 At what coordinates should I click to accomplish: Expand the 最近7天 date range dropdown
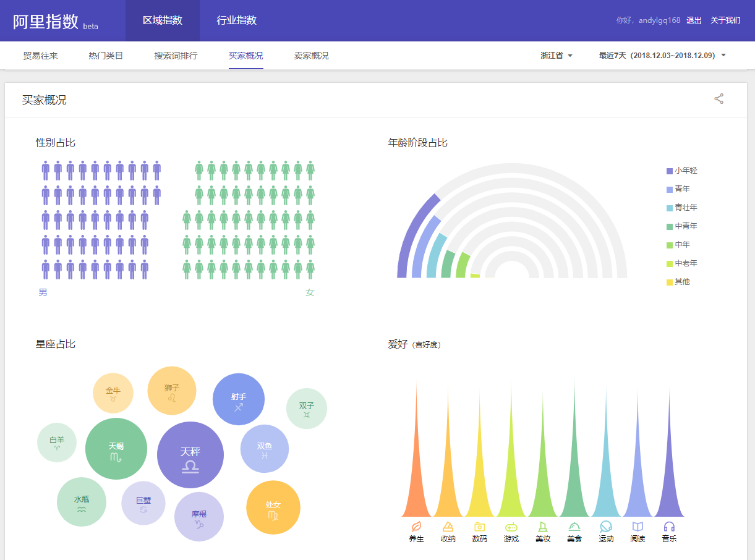click(x=662, y=56)
